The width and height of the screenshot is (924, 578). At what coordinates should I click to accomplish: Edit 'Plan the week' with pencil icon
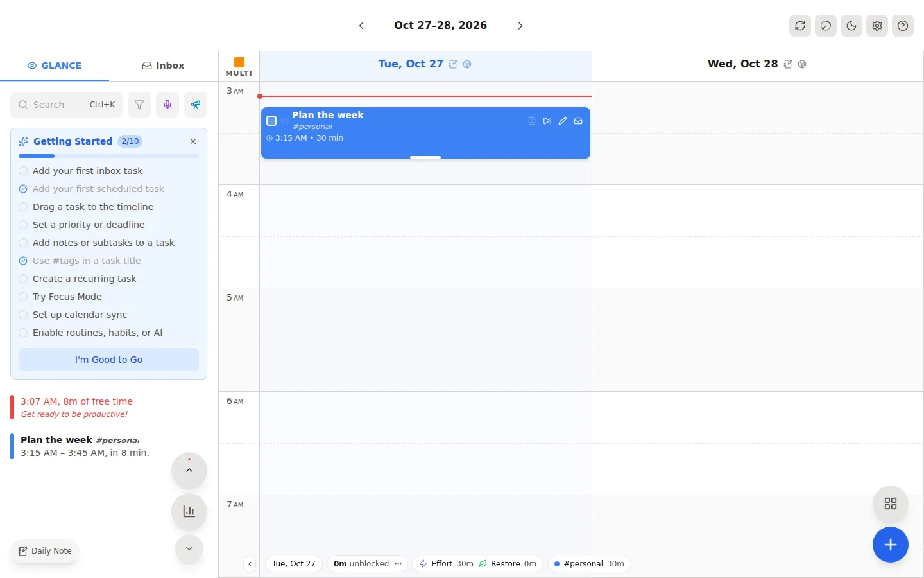pos(563,121)
